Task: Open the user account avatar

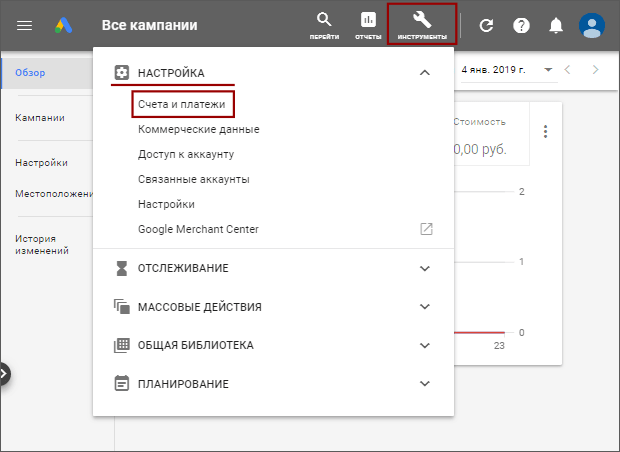Action: 592,26
